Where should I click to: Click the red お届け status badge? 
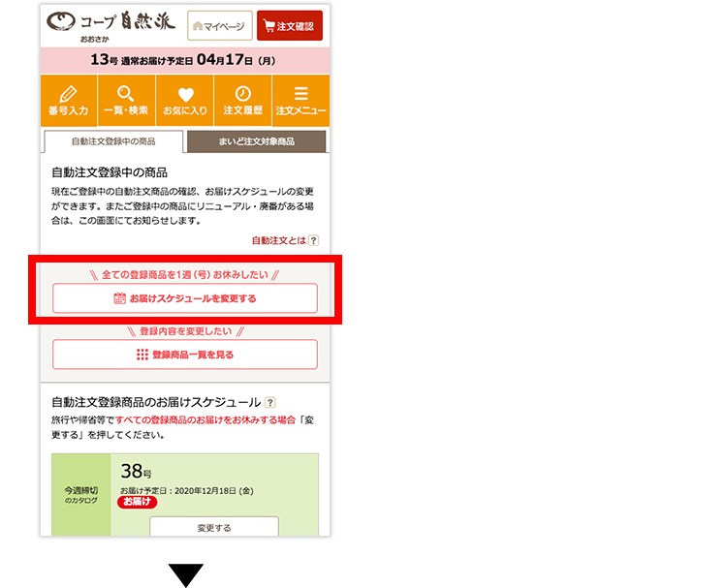tap(138, 503)
